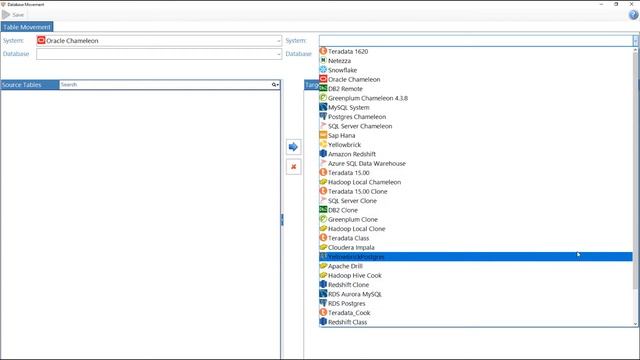The image size is (640, 360).
Task: Click the Yellowbrick yellow icon
Action: (x=323, y=144)
